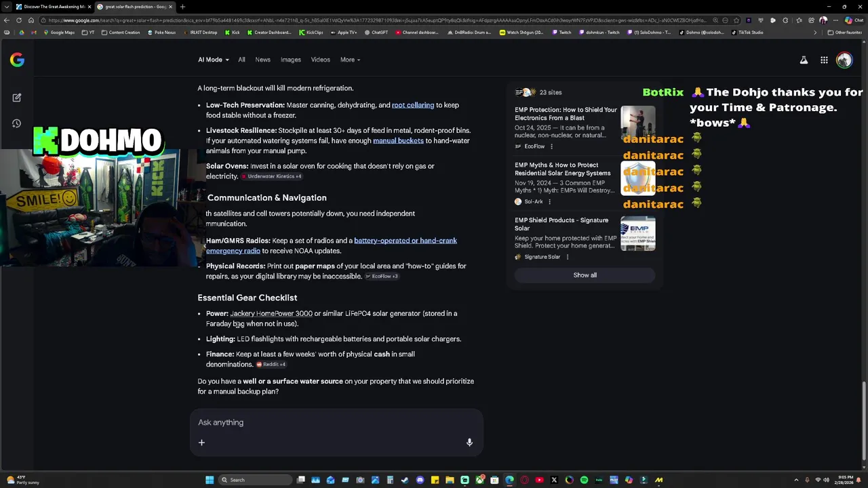Open the EMP Myths & How to Protect article
The width and height of the screenshot is (868, 488).
tap(563, 169)
